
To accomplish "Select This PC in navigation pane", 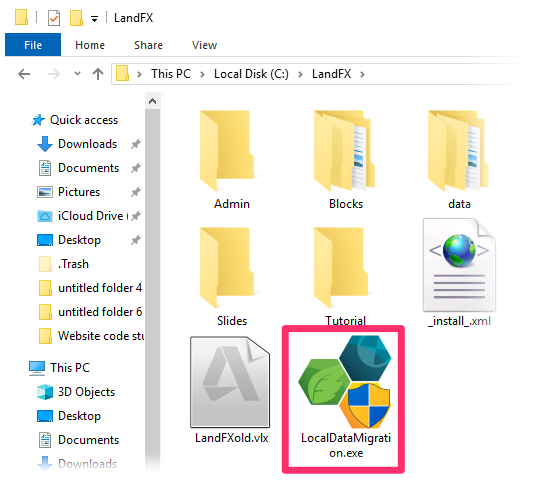I will [x=70, y=368].
